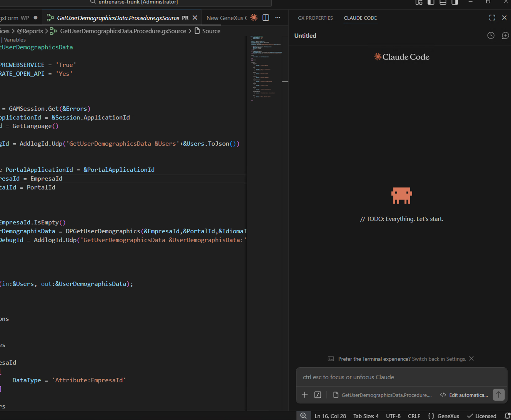Open Claude Code from the editor toolbar icon
511x420 pixels.
[254, 18]
